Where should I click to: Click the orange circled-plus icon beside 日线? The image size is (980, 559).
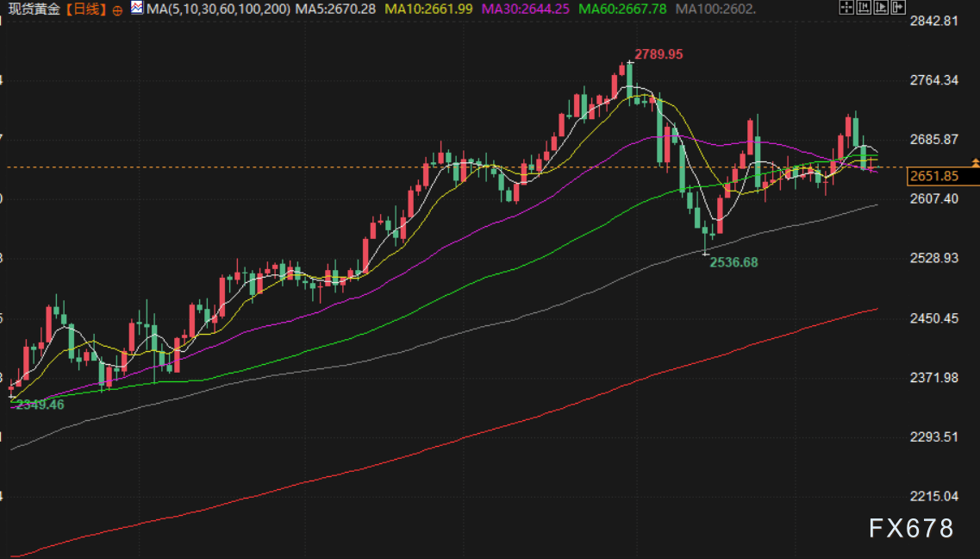[x=117, y=10]
